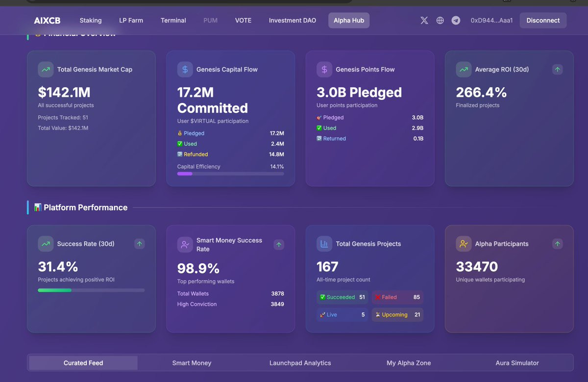This screenshot has height=382, width=588.
Task: Click the 17.2M Committed heading
Action: [213, 100]
